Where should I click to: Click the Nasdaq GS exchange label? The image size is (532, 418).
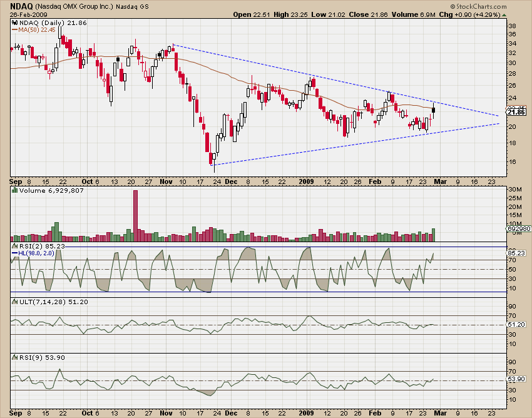tap(132, 6)
